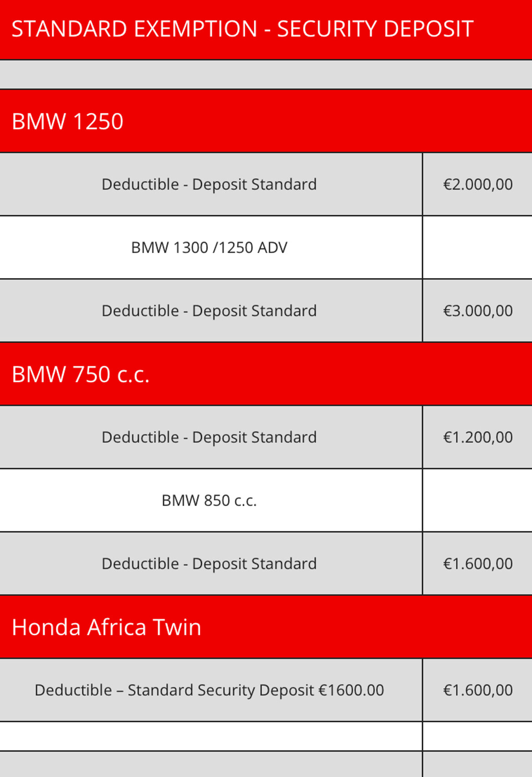Click the BMW 750 c.c. section header
Image resolution: width=532 pixels, height=777 pixels.
[x=81, y=374]
